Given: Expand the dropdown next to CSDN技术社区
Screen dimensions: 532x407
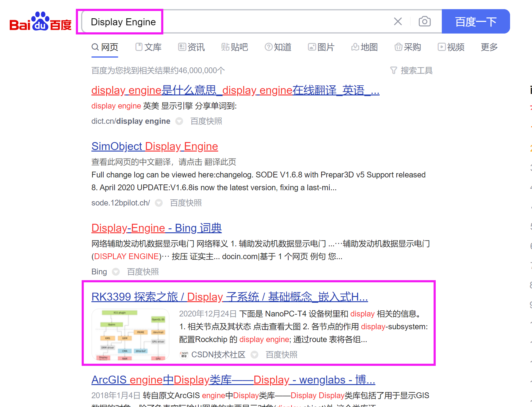Looking at the screenshot, I should click(x=254, y=355).
